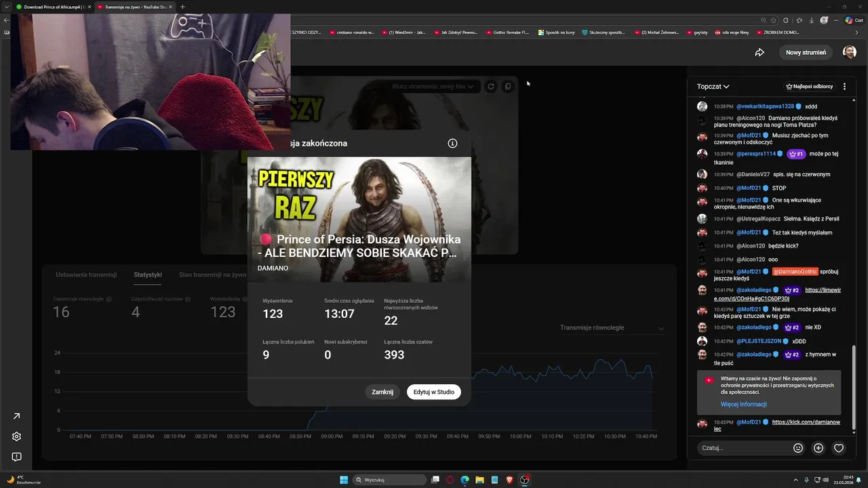This screenshot has width=868, height=488.
Task: Open Brave browser from taskbar
Action: pyautogui.click(x=509, y=480)
